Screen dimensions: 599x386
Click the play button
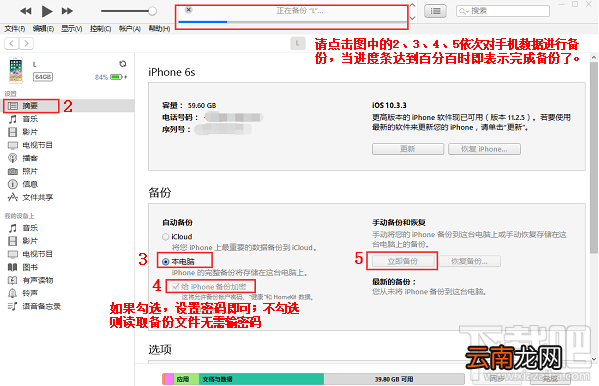[47, 11]
